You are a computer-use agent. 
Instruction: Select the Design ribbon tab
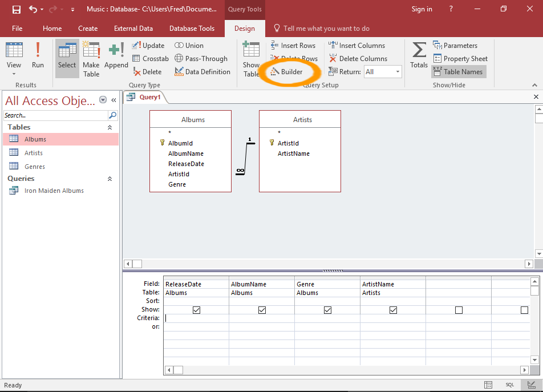[245, 29]
